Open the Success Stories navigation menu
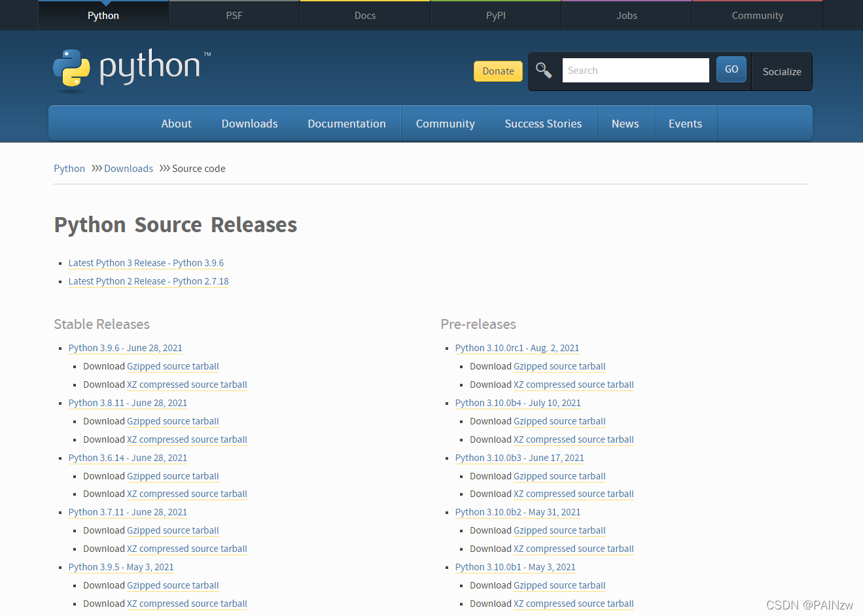Screen dimensions: 863x616 click(543, 124)
